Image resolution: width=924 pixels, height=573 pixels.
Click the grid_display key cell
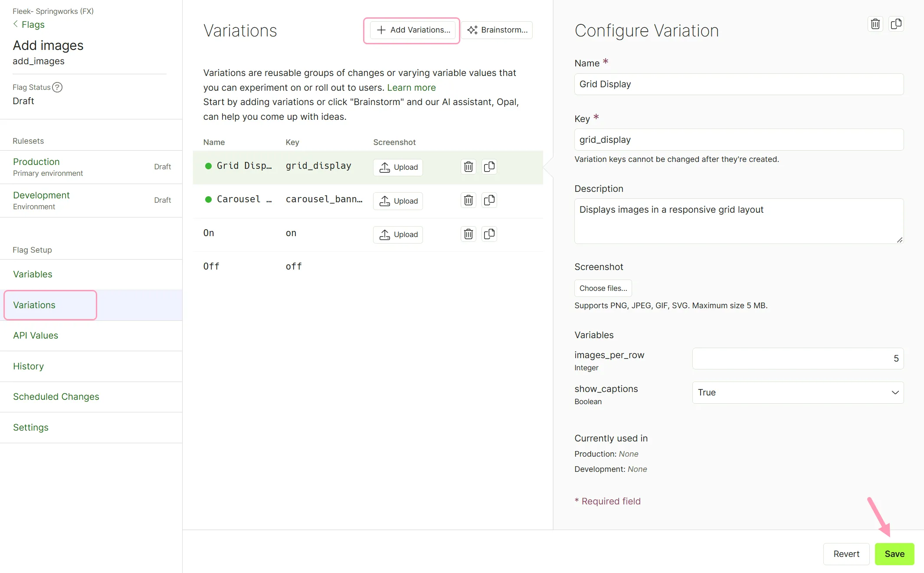318,166
